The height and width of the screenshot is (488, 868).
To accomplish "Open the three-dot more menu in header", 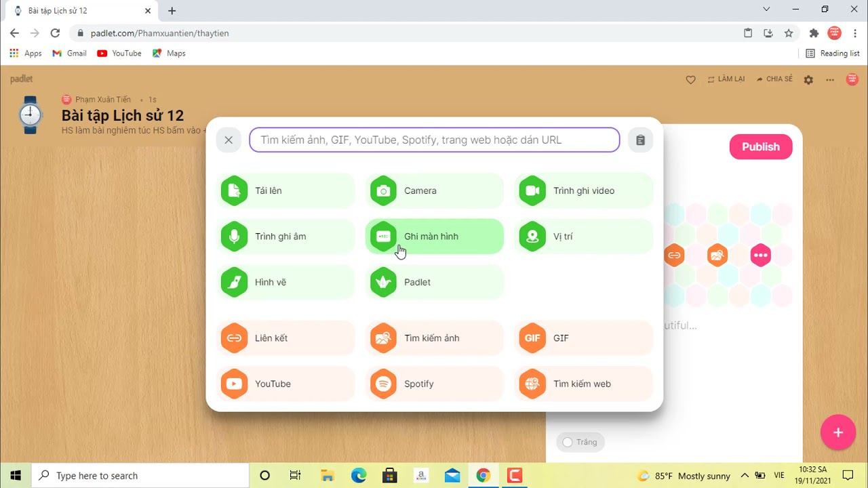I will (x=830, y=79).
